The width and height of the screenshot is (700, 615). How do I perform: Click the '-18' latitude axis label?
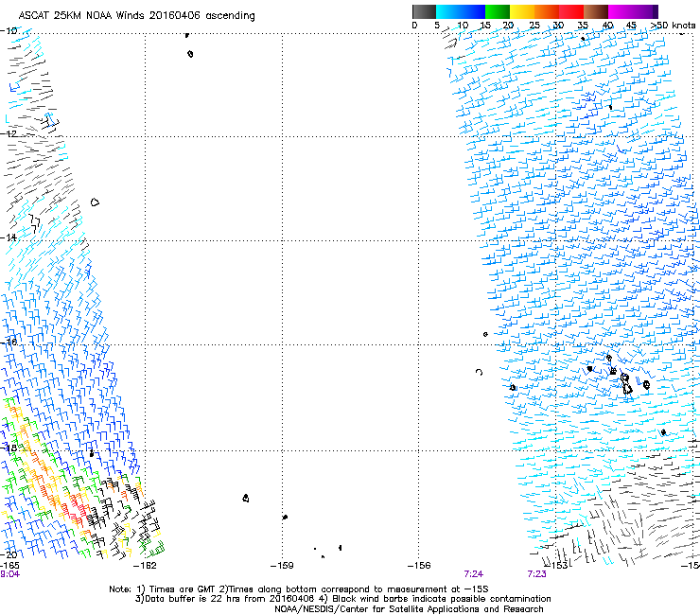[9, 448]
